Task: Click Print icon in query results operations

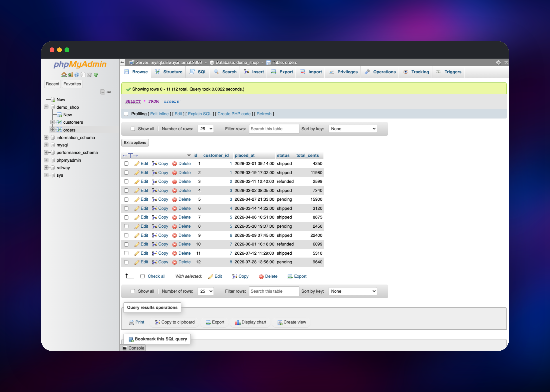Action: (x=132, y=322)
